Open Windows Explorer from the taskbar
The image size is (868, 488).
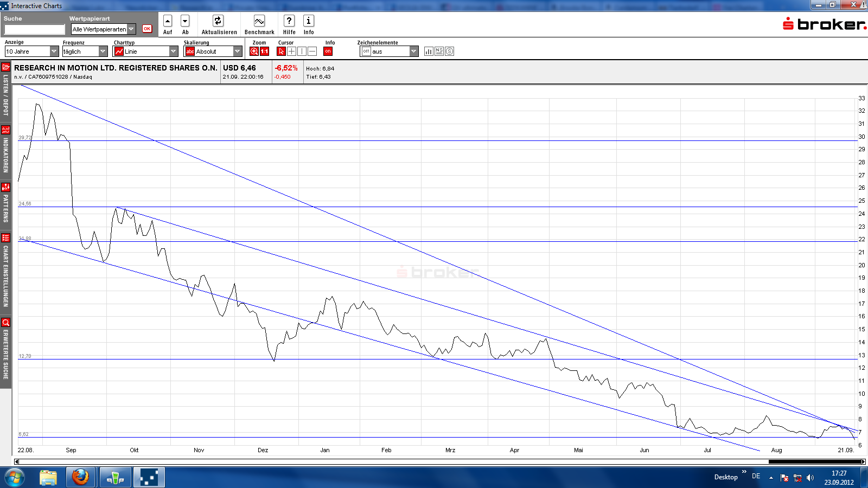tap(48, 478)
